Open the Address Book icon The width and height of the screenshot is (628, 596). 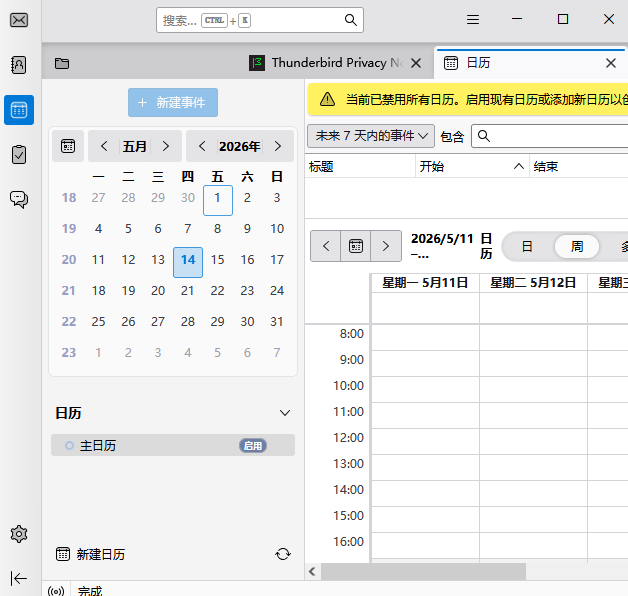pyautogui.click(x=19, y=65)
